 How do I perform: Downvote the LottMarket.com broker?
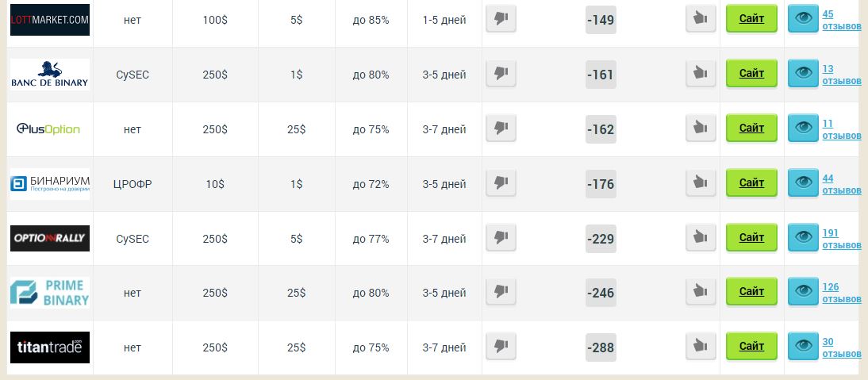coord(501,19)
